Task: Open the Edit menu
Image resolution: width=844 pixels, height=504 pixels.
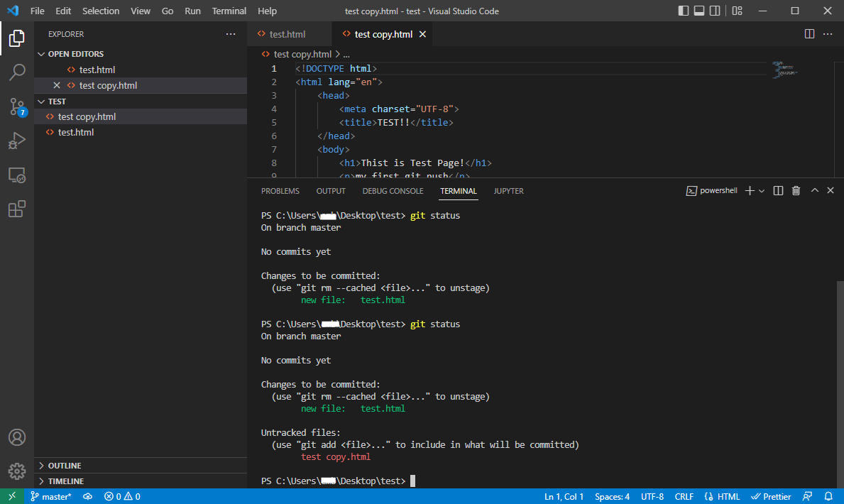Action: (x=63, y=11)
